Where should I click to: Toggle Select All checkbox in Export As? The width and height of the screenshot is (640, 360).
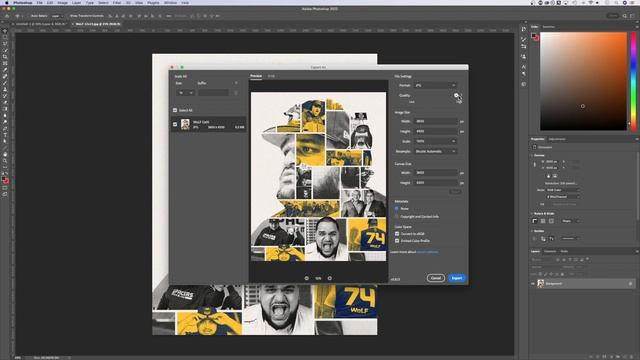click(175, 110)
